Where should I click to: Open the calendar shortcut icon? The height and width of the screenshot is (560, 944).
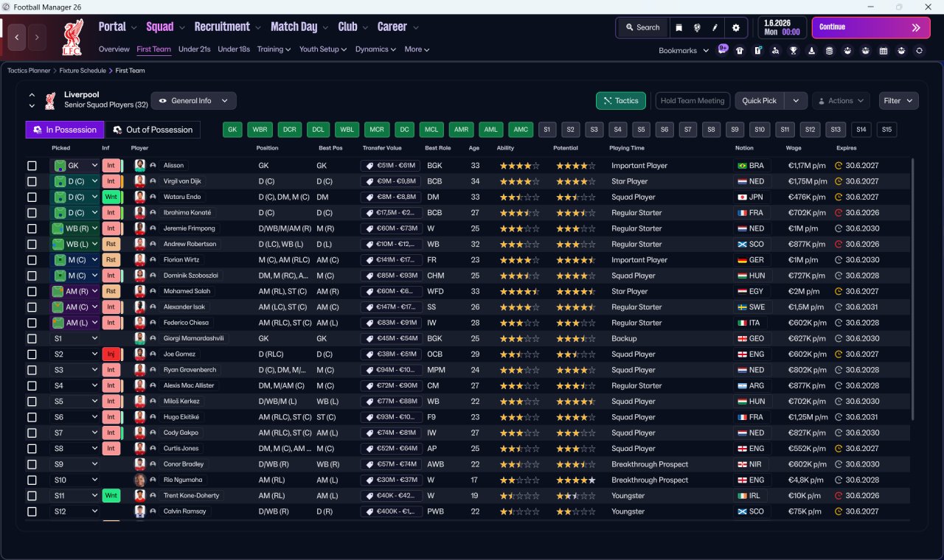(x=884, y=51)
